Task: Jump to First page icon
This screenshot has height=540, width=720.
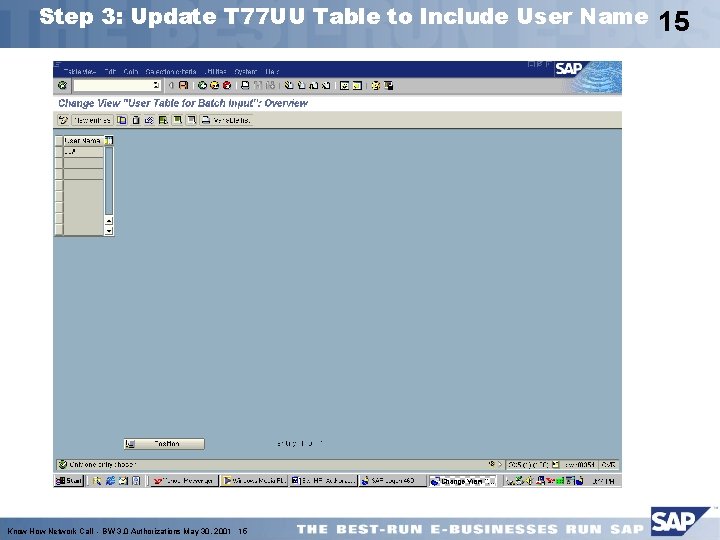Action: (x=289, y=85)
